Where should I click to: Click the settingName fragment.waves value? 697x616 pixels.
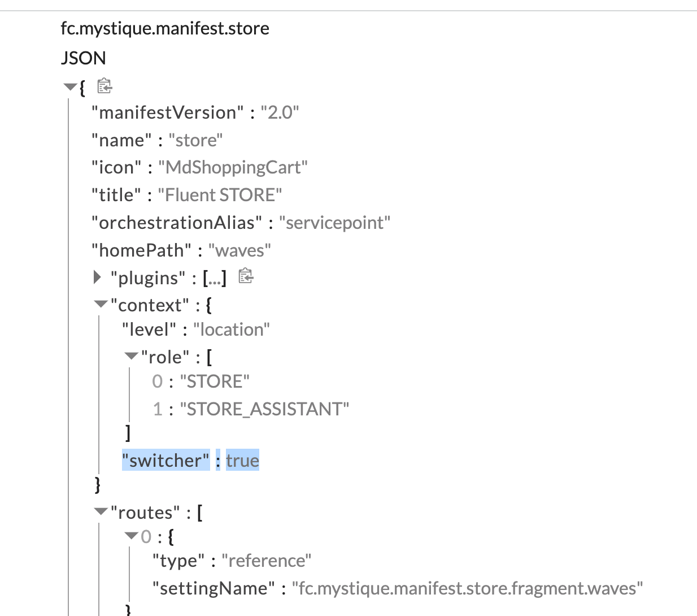point(467,588)
